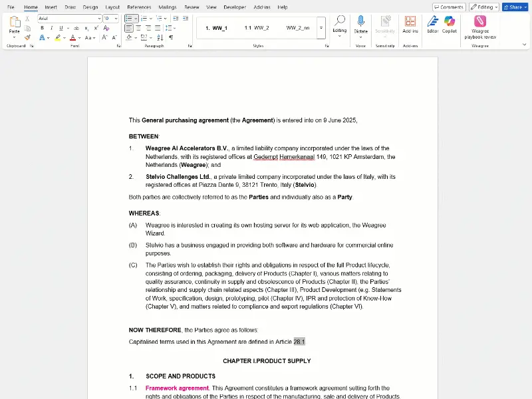Screen dimensions: 532x399
Task: Launch the Editor proofing tool
Action: 433,25
